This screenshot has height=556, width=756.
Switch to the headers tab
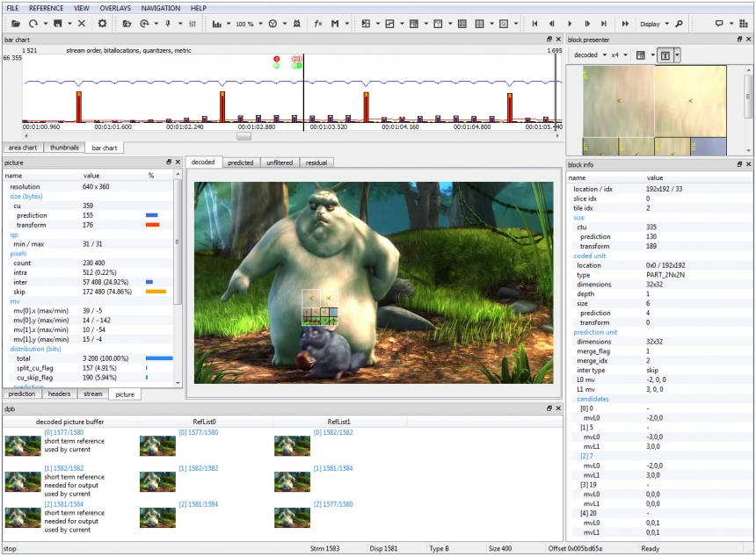pos(59,394)
